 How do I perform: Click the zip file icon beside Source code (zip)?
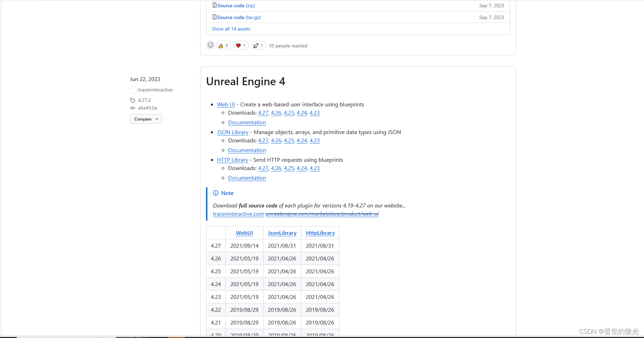coord(214,6)
